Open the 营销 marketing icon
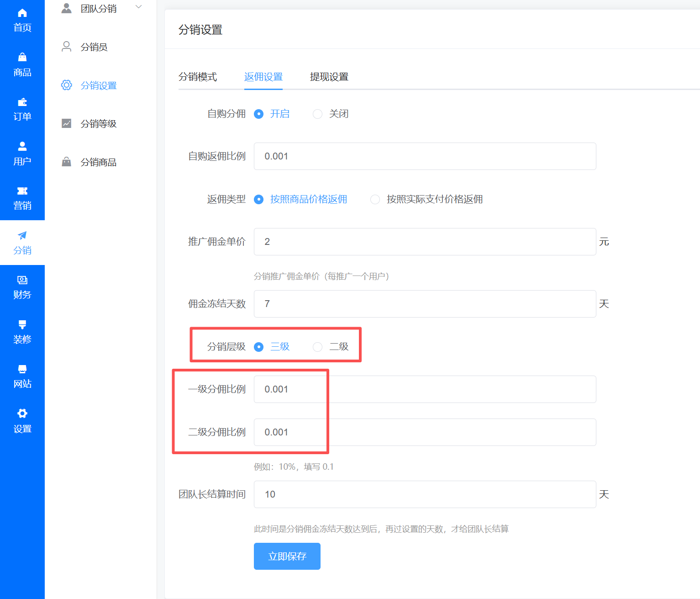 (x=22, y=197)
